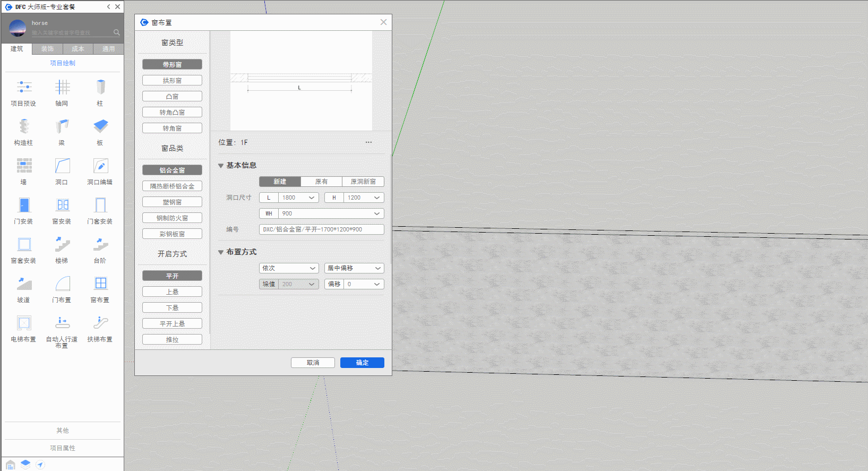Click the 编号 window code field
Image resolution: width=868 pixels, height=471 pixels.
click(x=321, y=229)
